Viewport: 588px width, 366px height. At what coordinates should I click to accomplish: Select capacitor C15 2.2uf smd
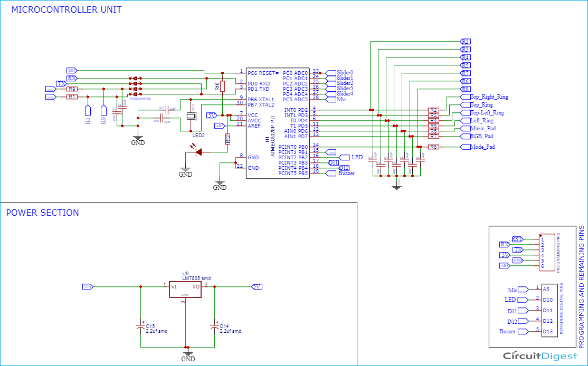pyautogui.click(x=140, y=326)
